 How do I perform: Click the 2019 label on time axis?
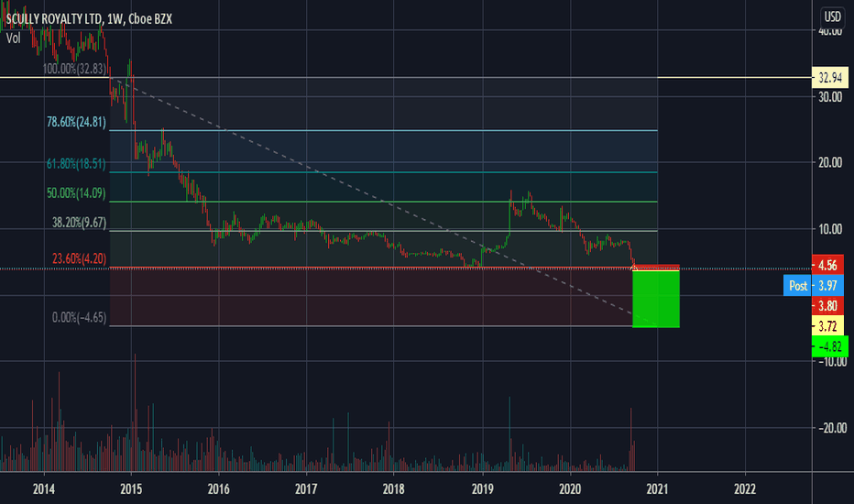tap(483, 488)
